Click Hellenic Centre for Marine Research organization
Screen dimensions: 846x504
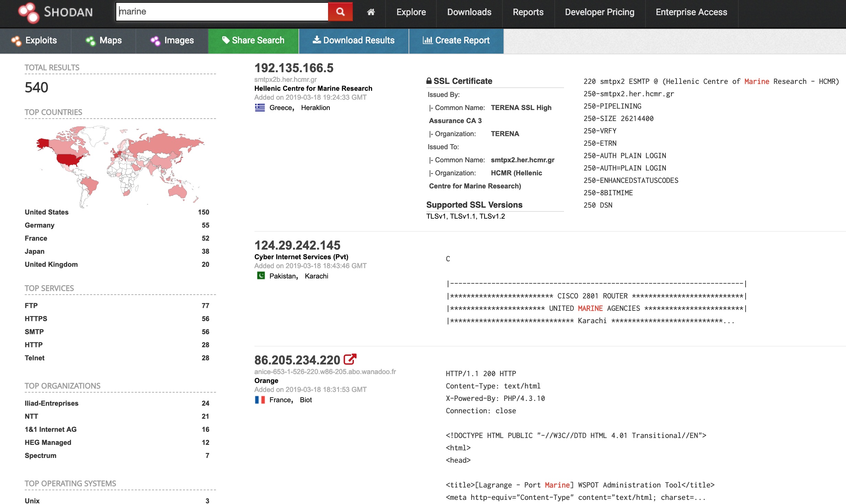(313, 88)
